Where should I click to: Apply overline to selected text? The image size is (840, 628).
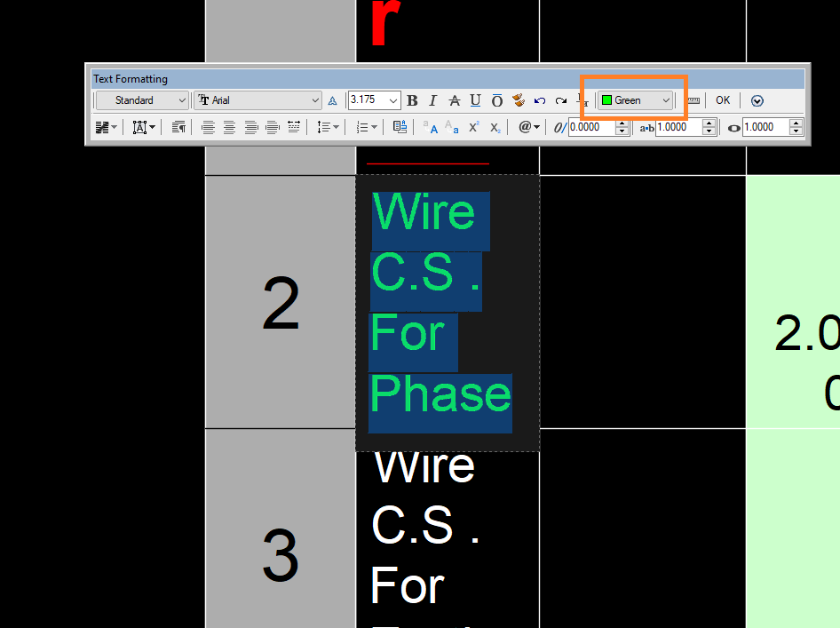tap(496, 100)
